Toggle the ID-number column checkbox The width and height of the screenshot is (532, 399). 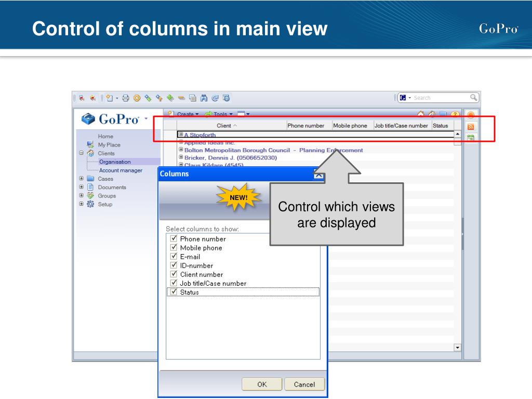click(x=174, y=265)
